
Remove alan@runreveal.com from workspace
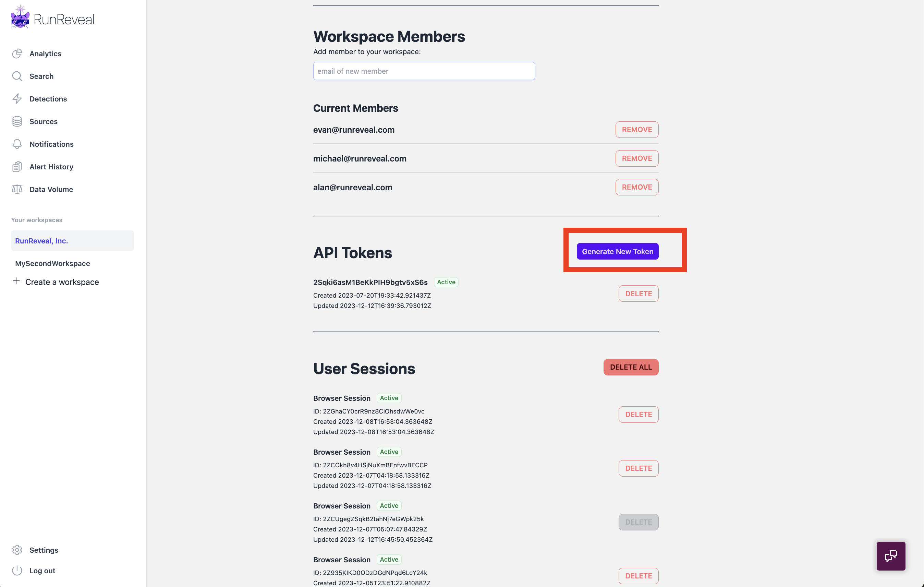tap(636, 187)
